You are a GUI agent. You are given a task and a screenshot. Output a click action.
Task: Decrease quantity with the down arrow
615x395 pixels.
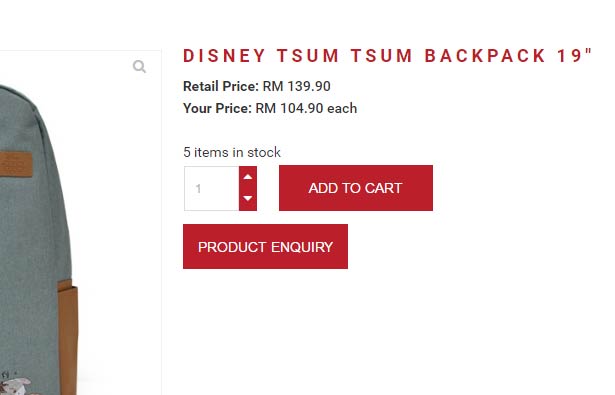[x=248, y=198]
